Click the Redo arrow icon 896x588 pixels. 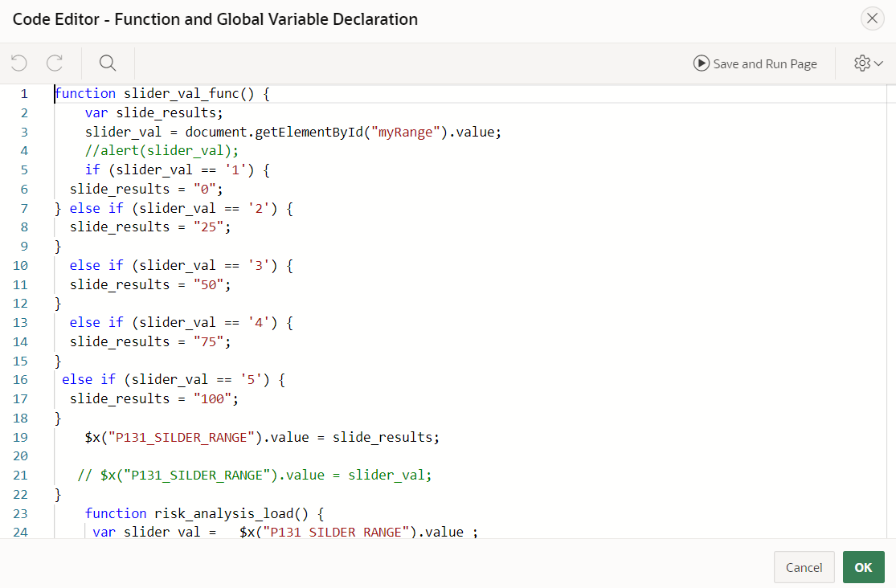(x=55, y=63)
